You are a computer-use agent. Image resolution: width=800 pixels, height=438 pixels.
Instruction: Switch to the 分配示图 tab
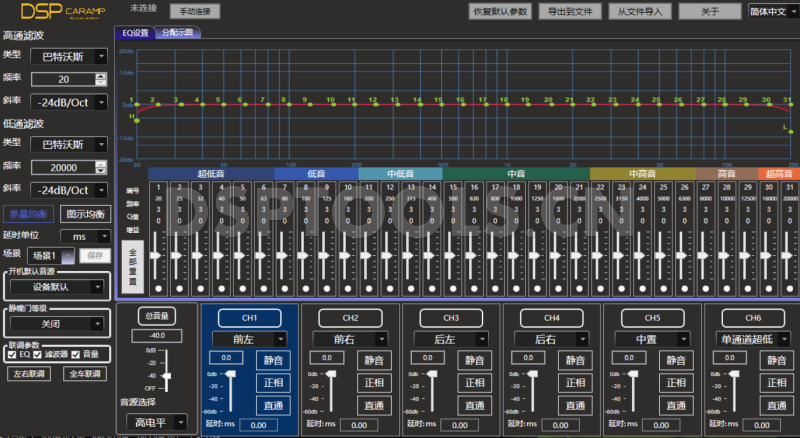pyautogui.click(x=179, y=32)
